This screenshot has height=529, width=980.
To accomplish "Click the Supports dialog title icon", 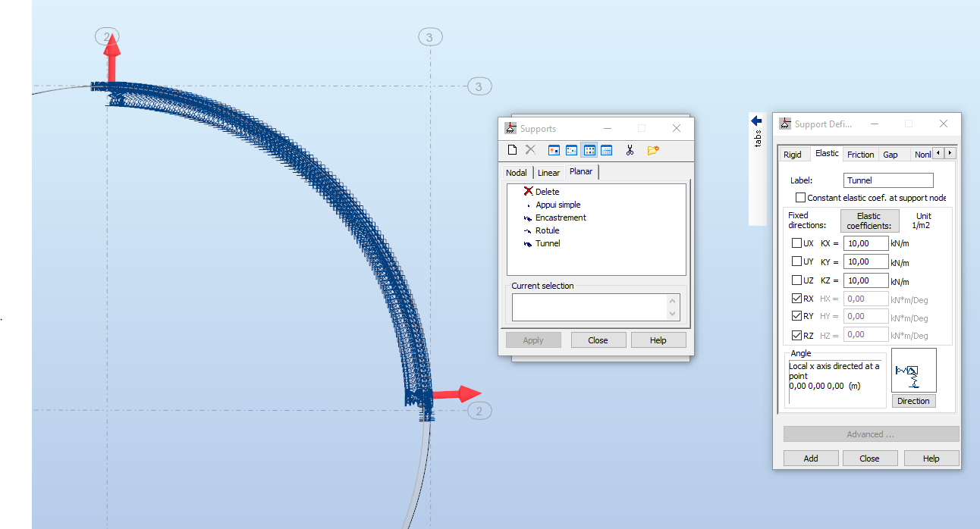I will tap(510, 128).
